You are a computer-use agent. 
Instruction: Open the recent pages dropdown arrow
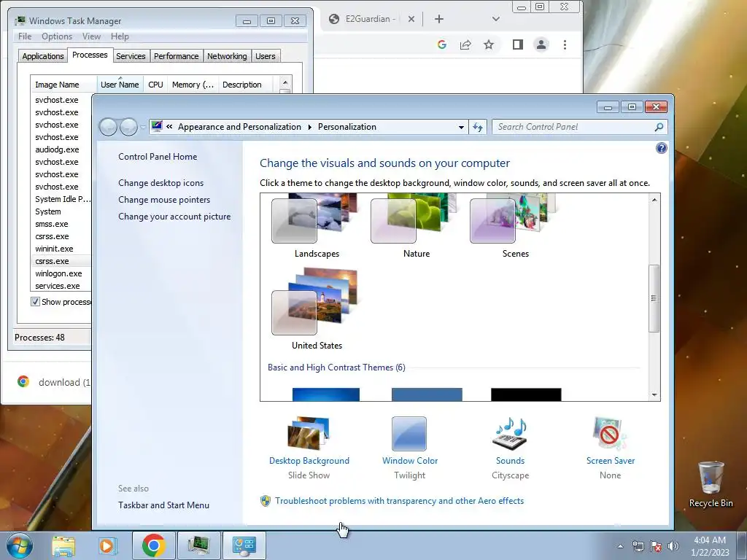pyautogui.click(x=143, y=127)
